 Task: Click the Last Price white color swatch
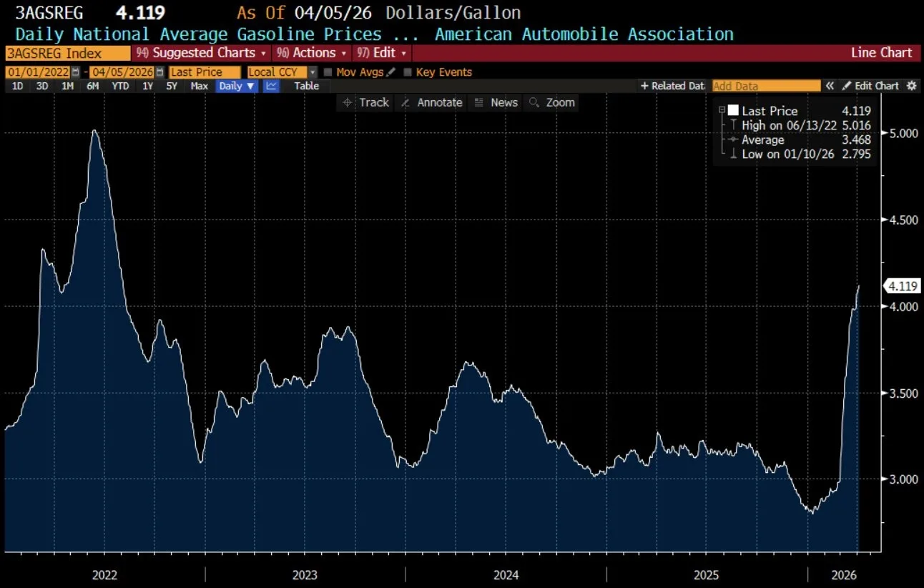733,110
